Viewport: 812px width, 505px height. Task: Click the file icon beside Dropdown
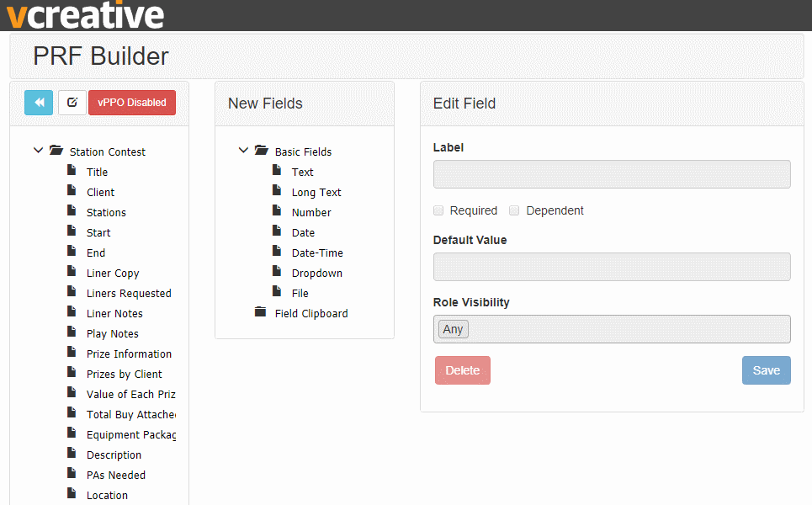[277, 271]
